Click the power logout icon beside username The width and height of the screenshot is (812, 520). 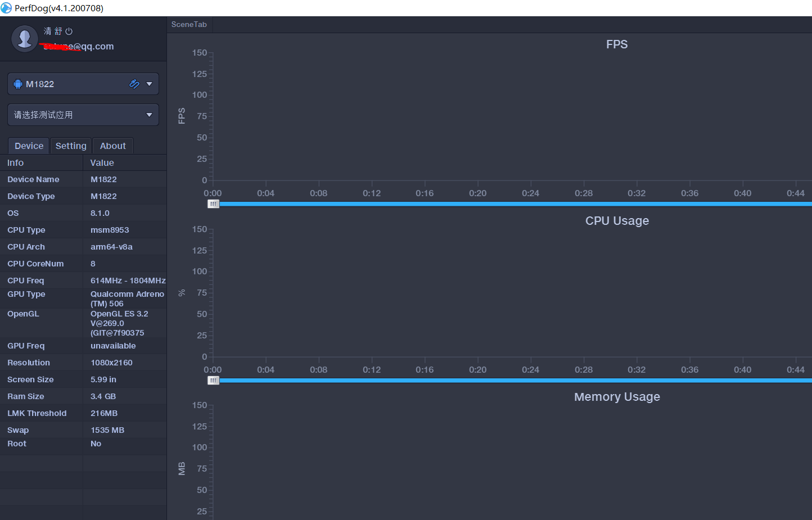pos(69,31)
